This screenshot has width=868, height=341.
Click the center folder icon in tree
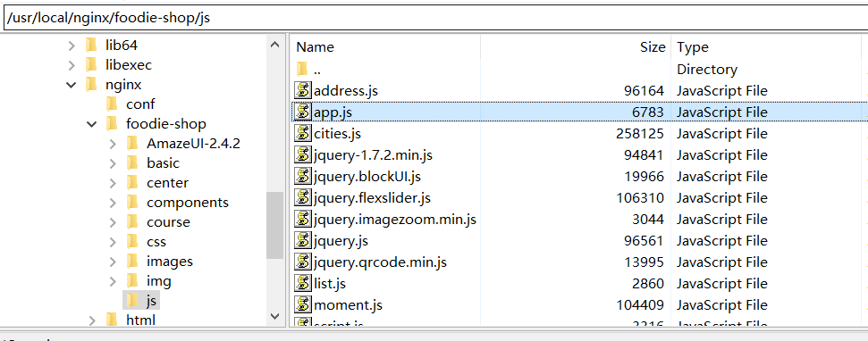pos(133,183)
